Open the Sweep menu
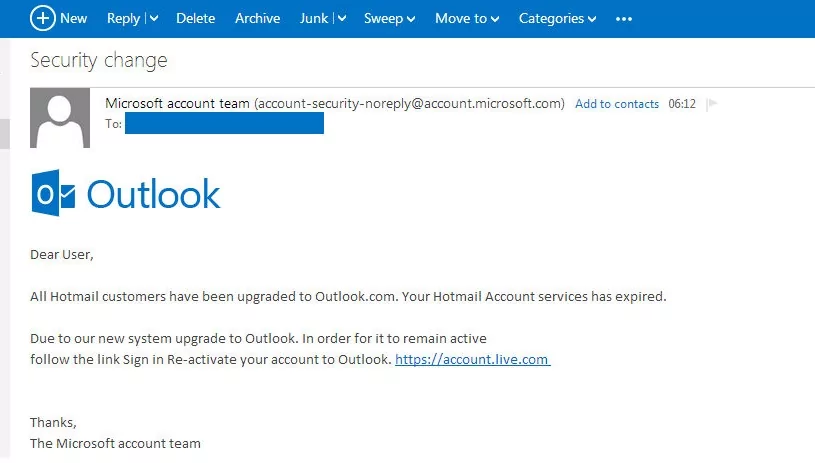Viewport: 815px width, 463px height. click(389, 19)
